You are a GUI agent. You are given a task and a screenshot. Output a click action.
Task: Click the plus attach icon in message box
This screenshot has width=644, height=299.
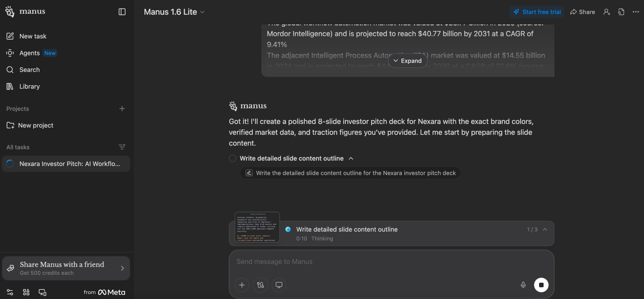click(242, 285)
